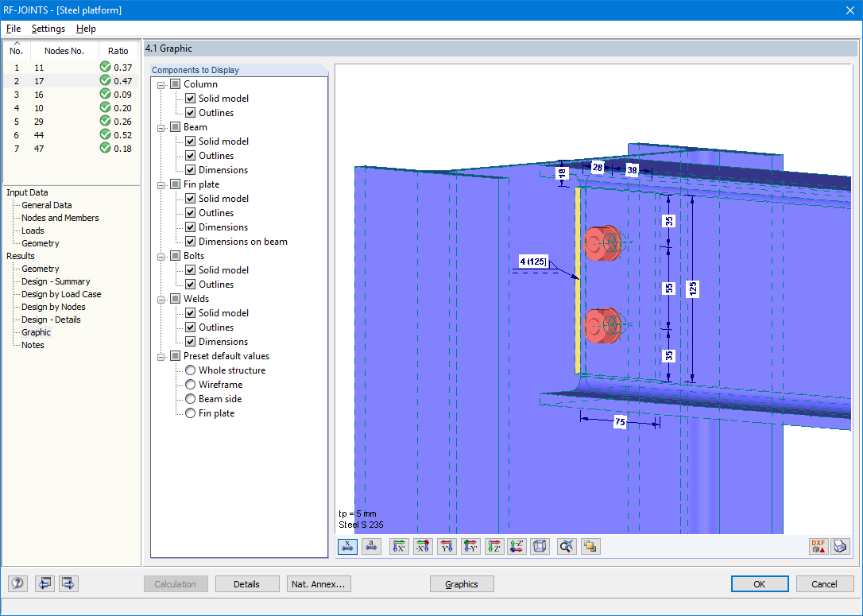Open the Help menu

[x=86, y=29]
